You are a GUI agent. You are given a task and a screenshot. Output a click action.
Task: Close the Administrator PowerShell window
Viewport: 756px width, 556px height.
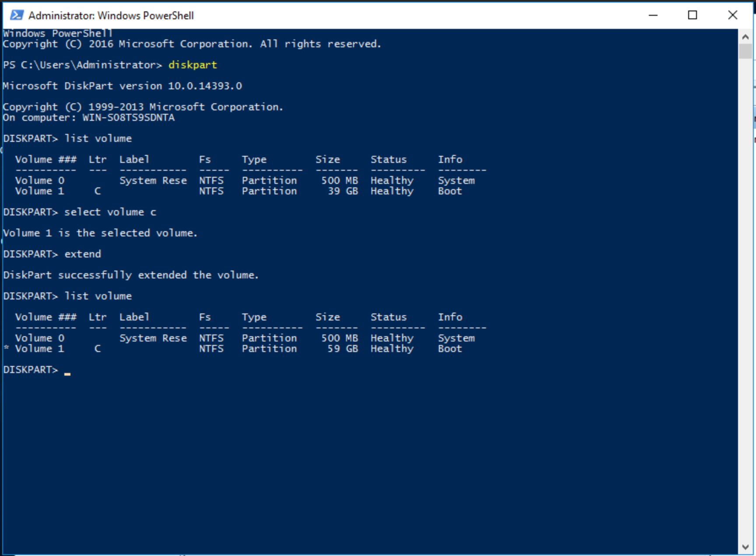[733, 15]
